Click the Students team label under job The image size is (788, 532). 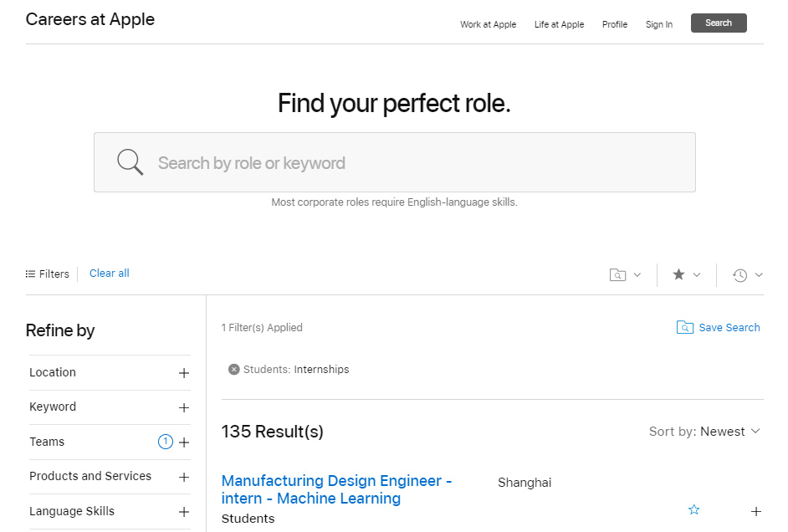point(248,519)
